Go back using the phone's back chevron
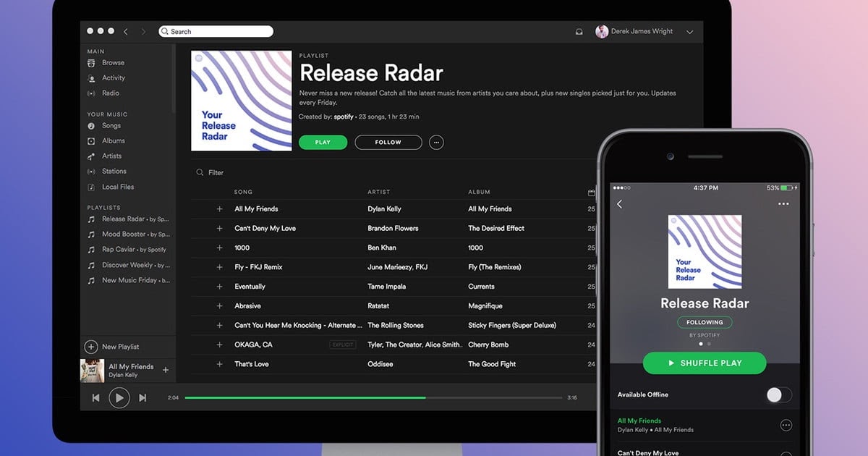 (620, 204)
